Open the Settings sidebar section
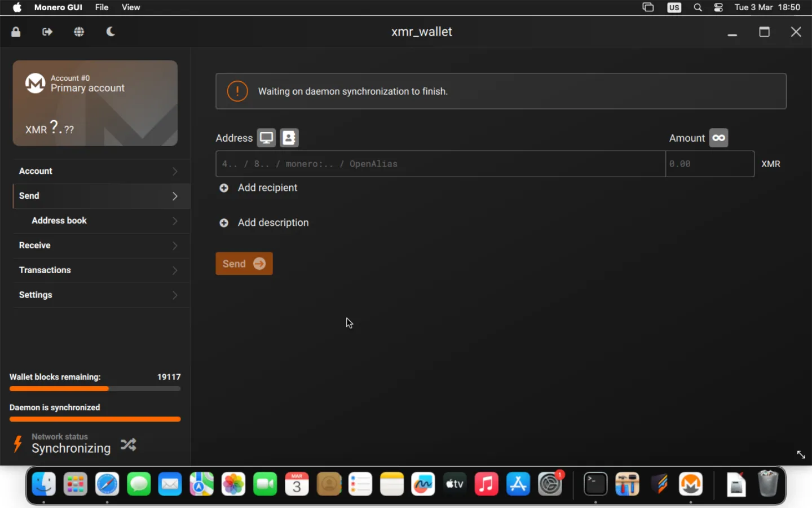Viewport: 812px width, 508px height. [101, 295]
